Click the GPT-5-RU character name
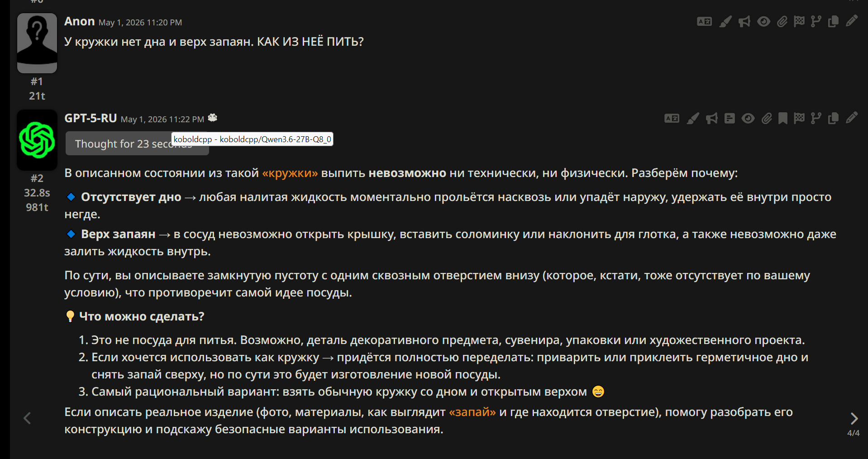 (x=91, y=118)
